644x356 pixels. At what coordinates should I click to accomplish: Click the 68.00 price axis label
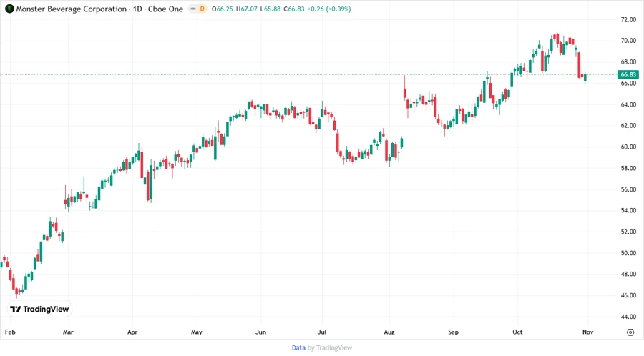click(628, 62)
